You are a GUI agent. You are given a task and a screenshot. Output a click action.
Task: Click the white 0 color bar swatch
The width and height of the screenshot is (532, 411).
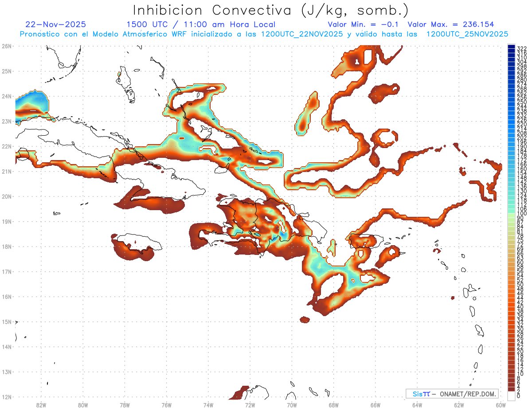[512, 395]
